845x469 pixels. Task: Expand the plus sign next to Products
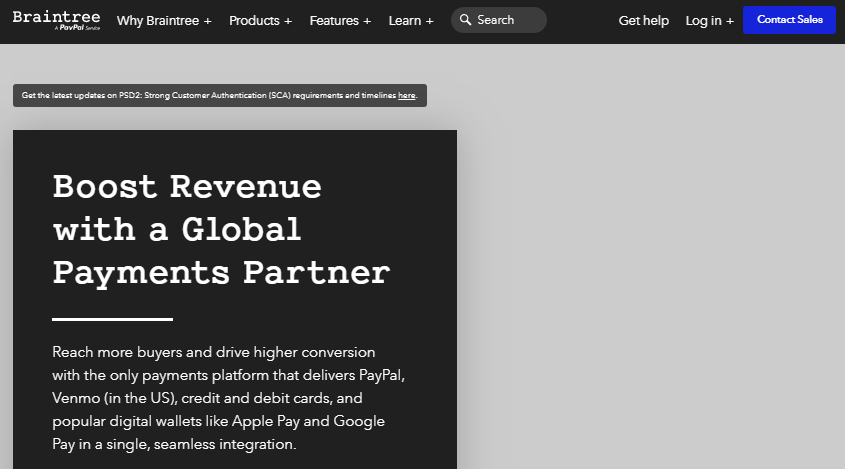[x=288, y=21]
